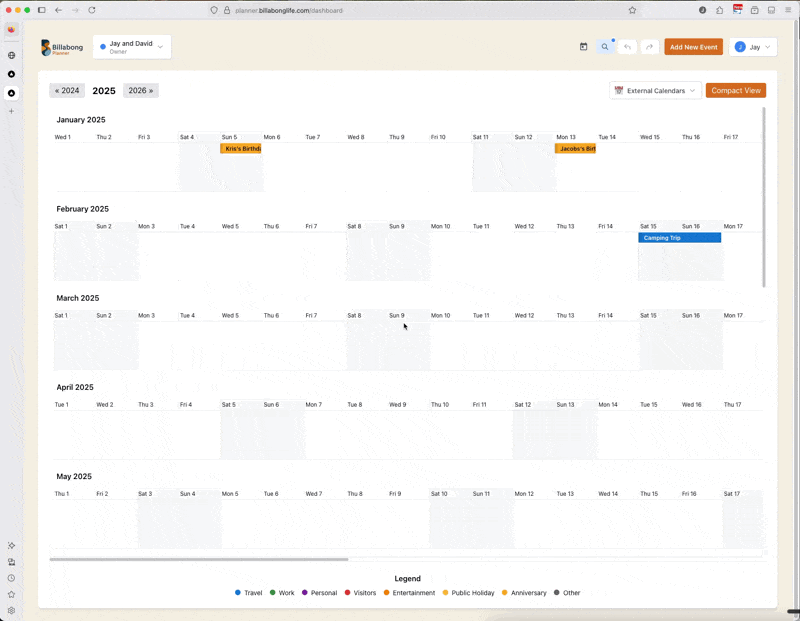Screen dimensions: 800x621
Task: Open the star favorites icon in the sidebar
Action: tap(11, 594)
